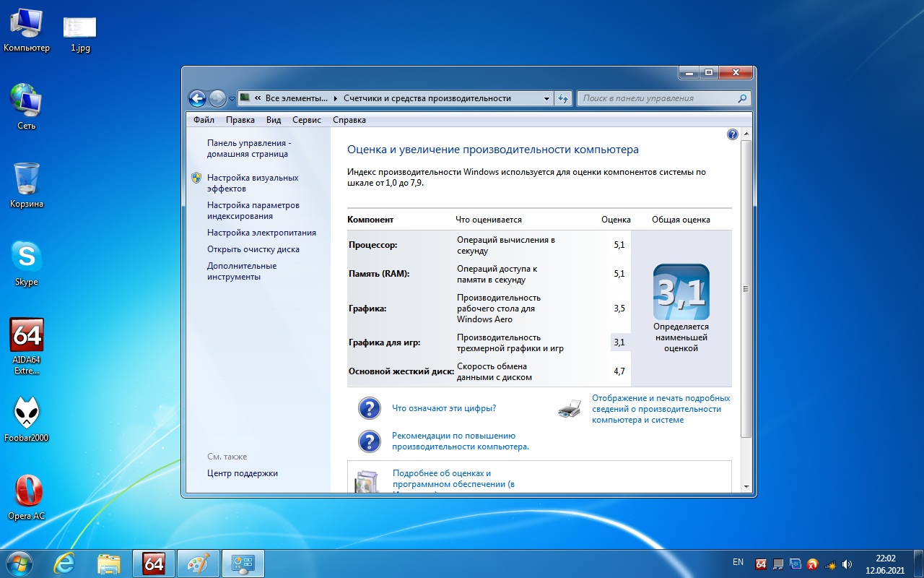924x578 pixels.
Task: Open Paint from the taskbar
Action: 198,564
